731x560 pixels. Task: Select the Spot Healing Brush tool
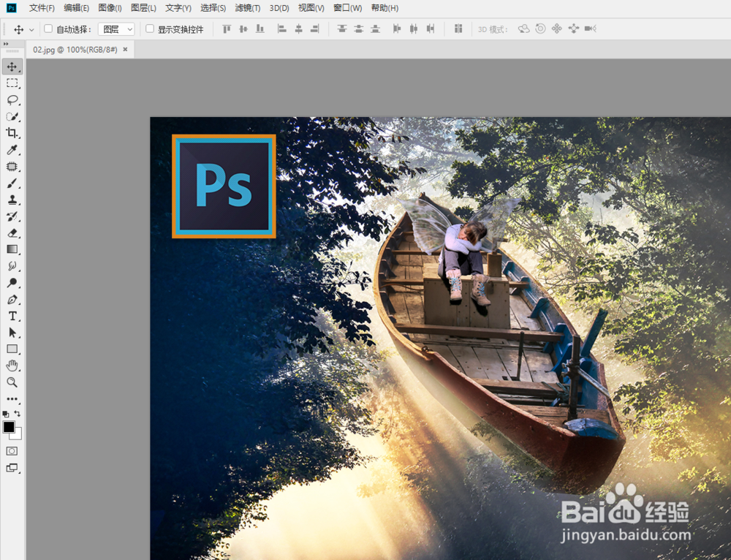tap(12, 167)
